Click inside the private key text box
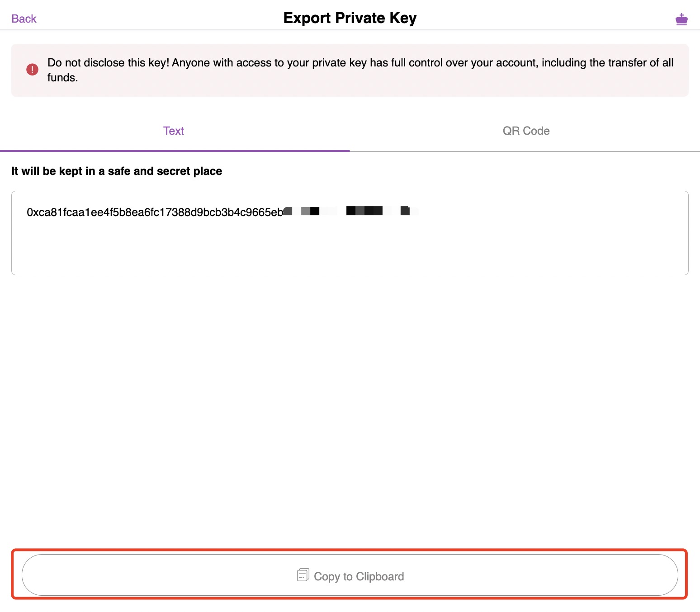 [350, 233]
